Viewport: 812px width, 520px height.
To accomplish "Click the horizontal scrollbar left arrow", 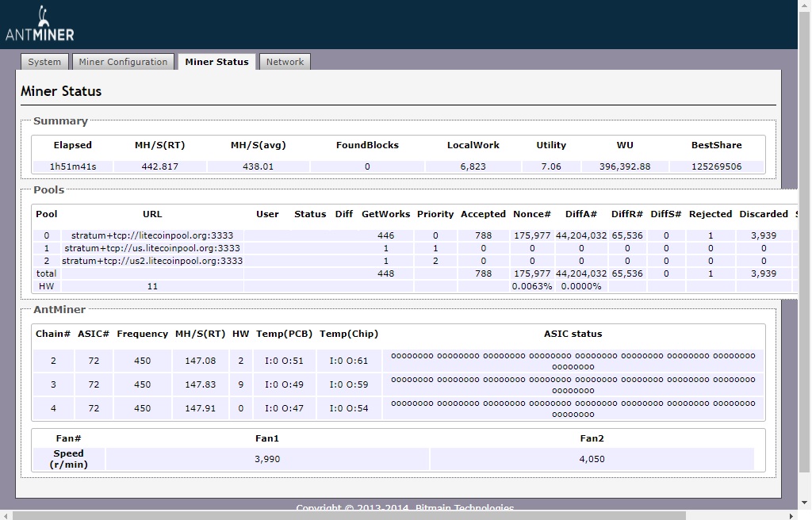I will click(x=6, y=515).
